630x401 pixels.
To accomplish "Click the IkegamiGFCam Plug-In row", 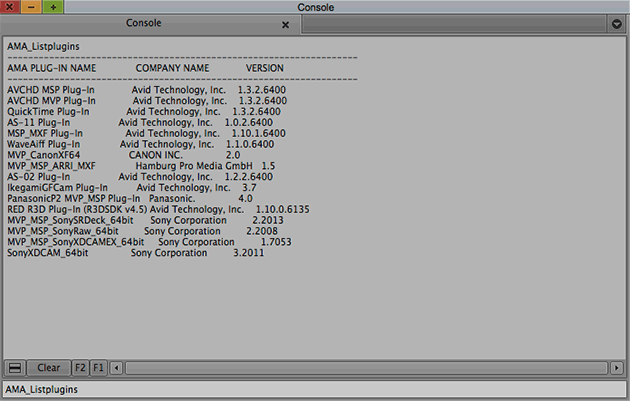I will [131, 187].
